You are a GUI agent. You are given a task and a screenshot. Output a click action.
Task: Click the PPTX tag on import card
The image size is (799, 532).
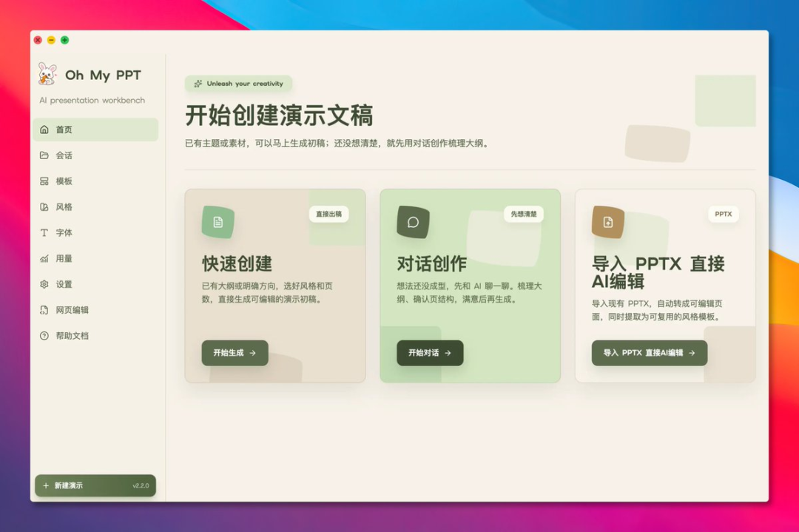pyautogui.click(x=723, y=214)
